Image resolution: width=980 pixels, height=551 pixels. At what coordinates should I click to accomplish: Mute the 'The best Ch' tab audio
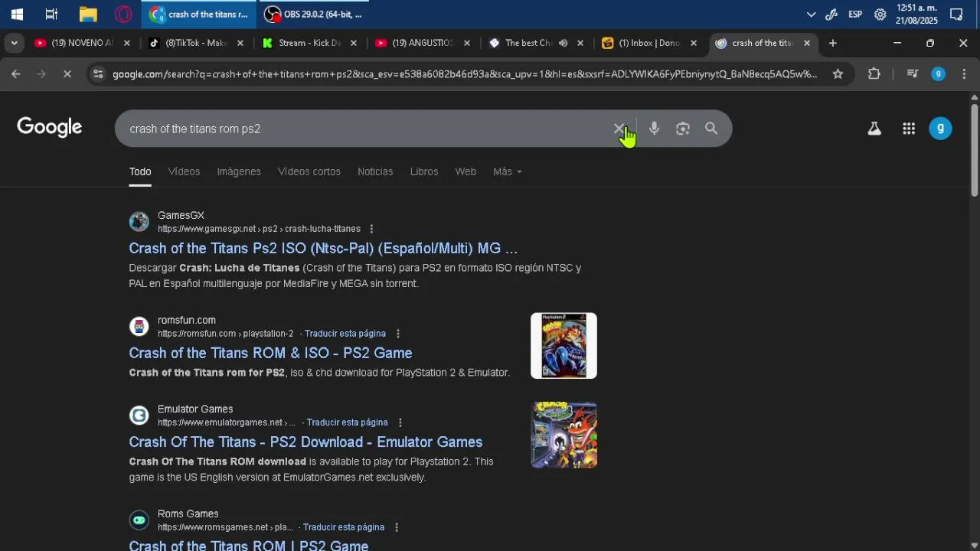pos(563,43)
